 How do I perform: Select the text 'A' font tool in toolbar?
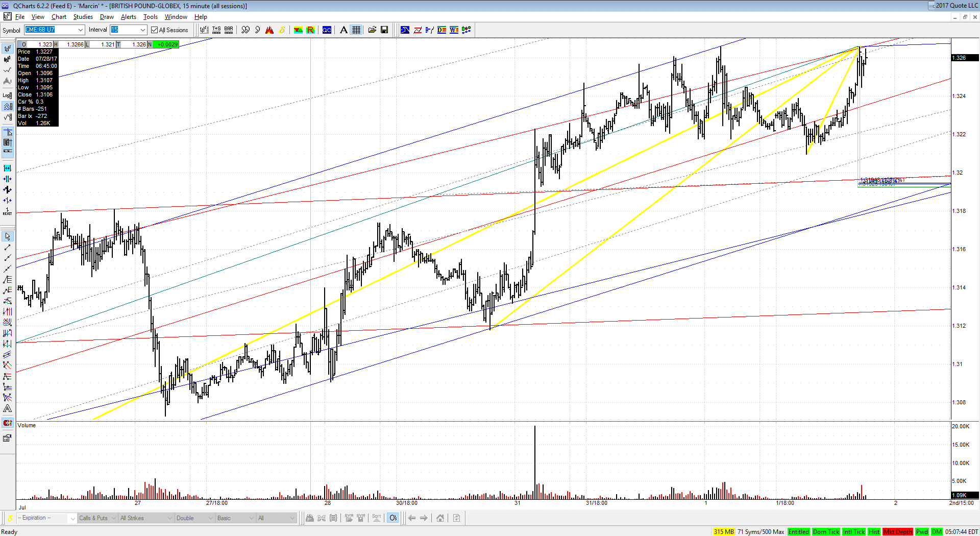(x=344, y=30)
